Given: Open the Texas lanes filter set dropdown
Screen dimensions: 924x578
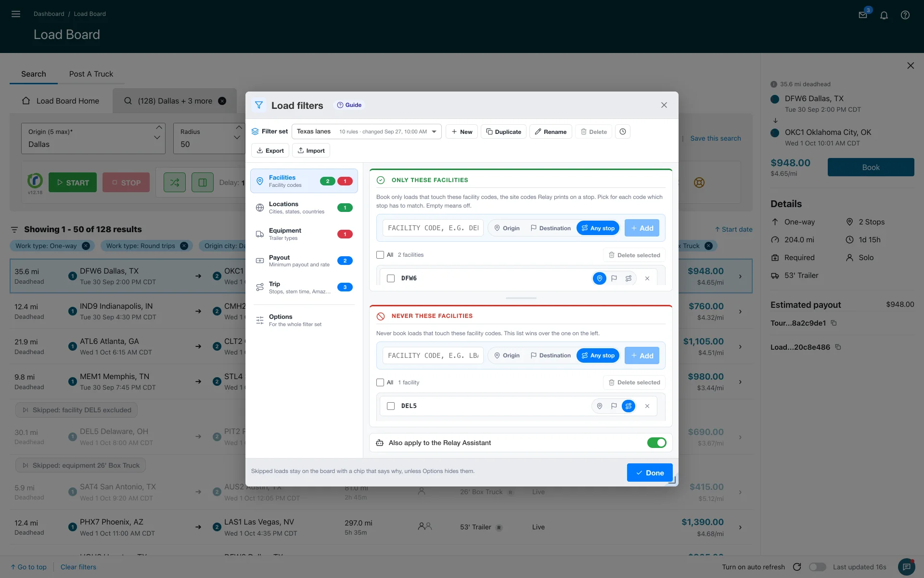Looking at the screenshot, I should pos(367,131).
